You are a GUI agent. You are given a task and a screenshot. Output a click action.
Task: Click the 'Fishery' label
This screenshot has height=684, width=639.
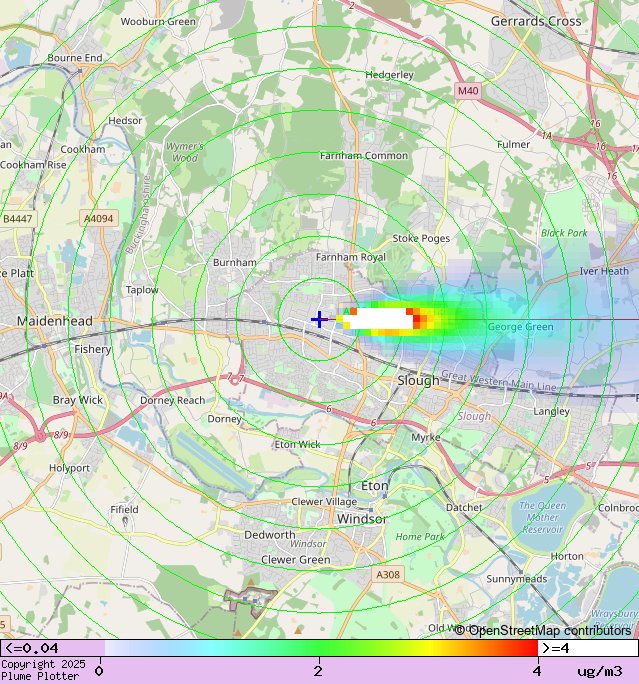(92, 349)
